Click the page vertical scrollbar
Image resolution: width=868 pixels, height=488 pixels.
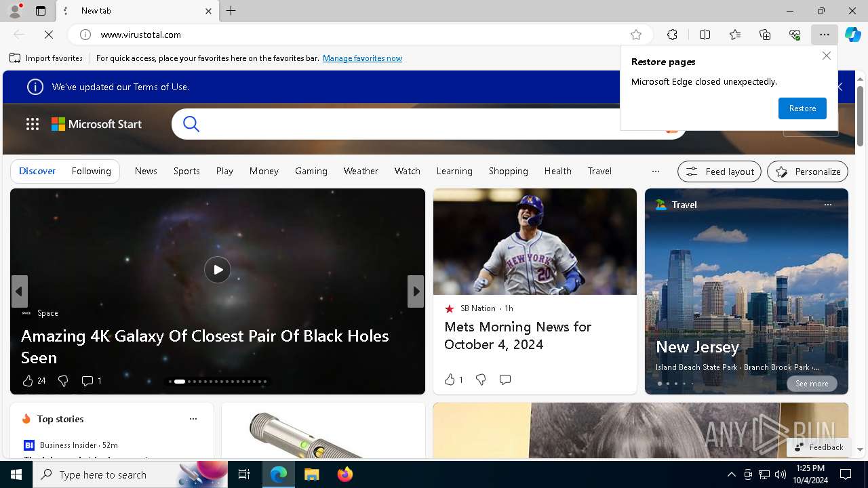coord(860,115)
